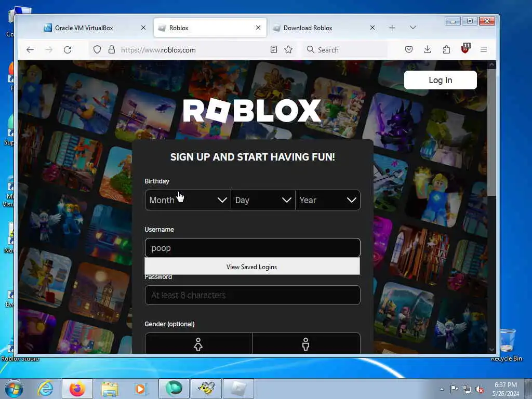532x399 pixels.
Task: Click the green circular app taskbar icon
Action: tap(174, 389)
